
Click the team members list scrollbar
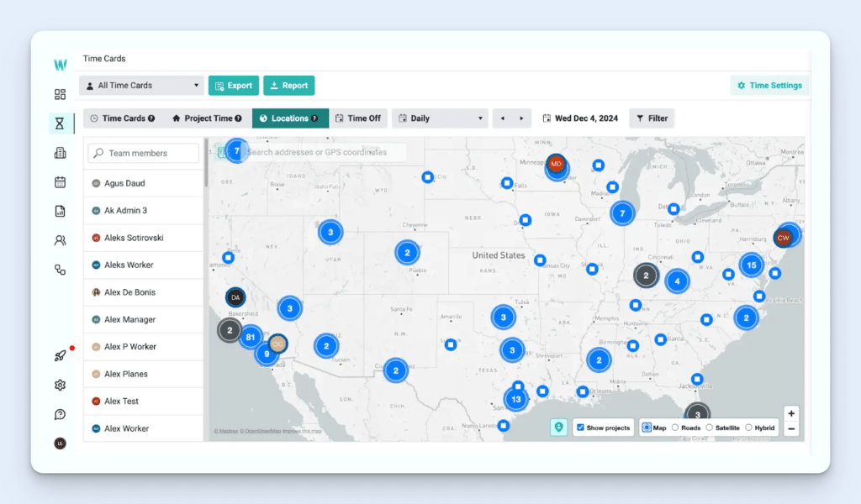(x=207, y=162)
